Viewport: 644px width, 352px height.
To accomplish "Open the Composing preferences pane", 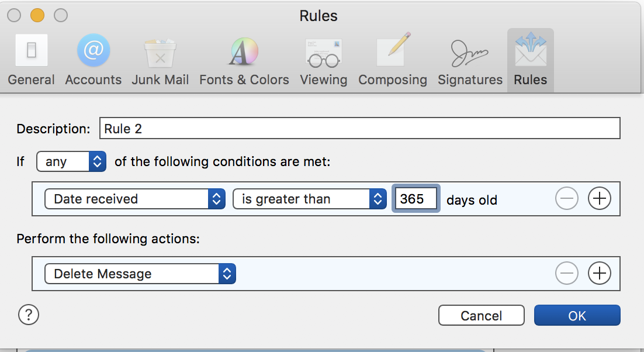I will (393, 61).
